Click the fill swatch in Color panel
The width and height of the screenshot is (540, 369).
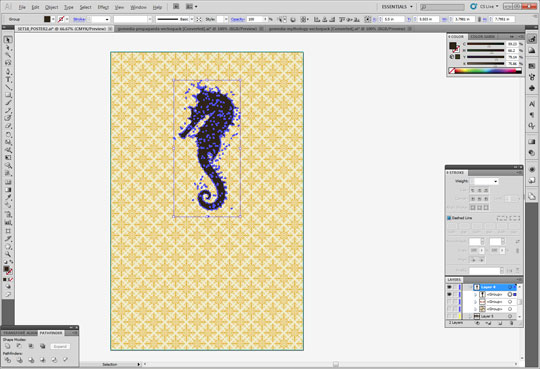[452, 45]
